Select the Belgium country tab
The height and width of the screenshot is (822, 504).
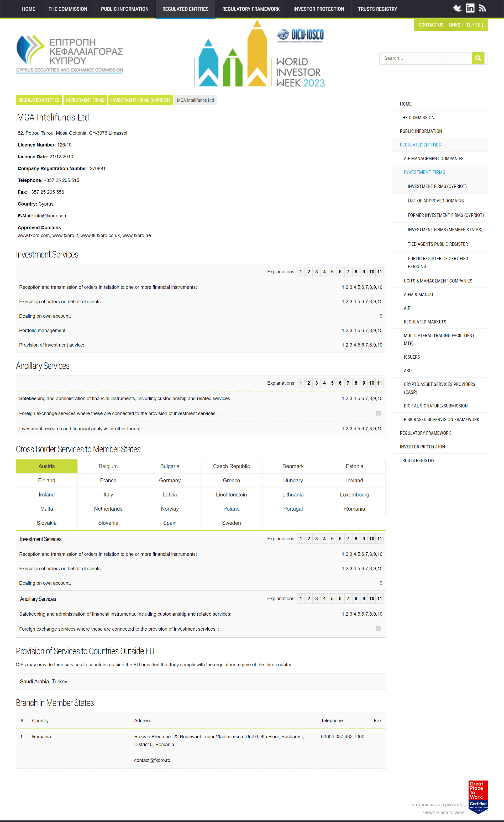(x=108, y=466)
